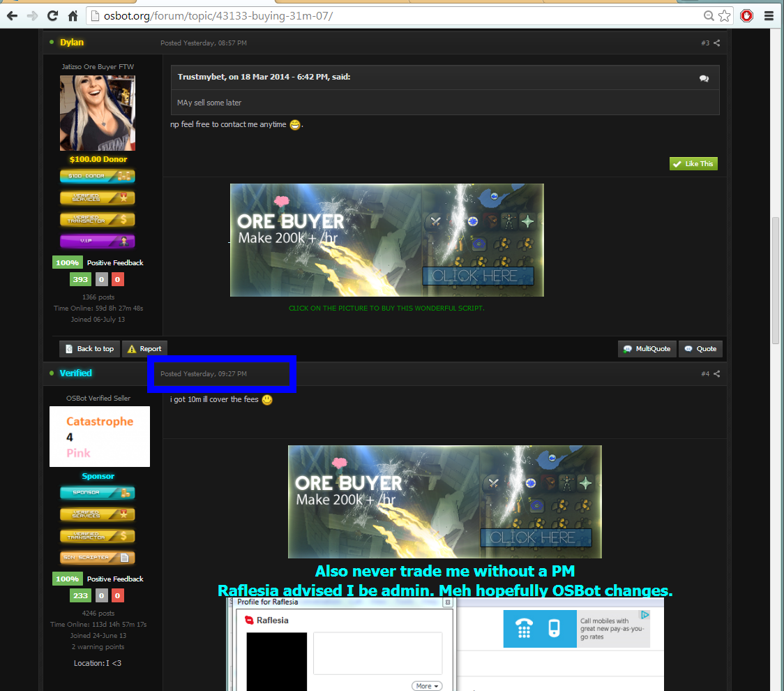Click the $100 Donor badge under Dylan
This screenshot has width=784, height=691.
tap(98, 176)
